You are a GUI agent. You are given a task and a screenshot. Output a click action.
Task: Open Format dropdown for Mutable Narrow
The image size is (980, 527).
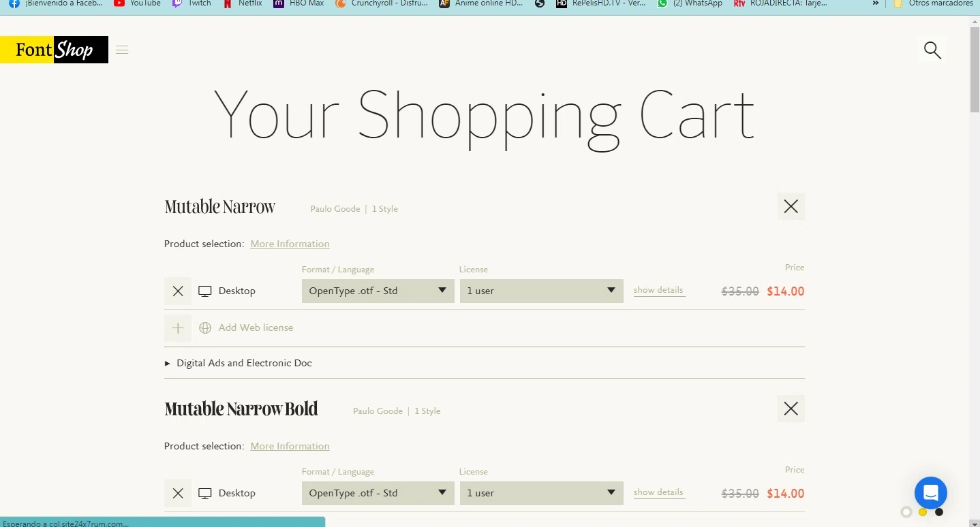[378, 291]
